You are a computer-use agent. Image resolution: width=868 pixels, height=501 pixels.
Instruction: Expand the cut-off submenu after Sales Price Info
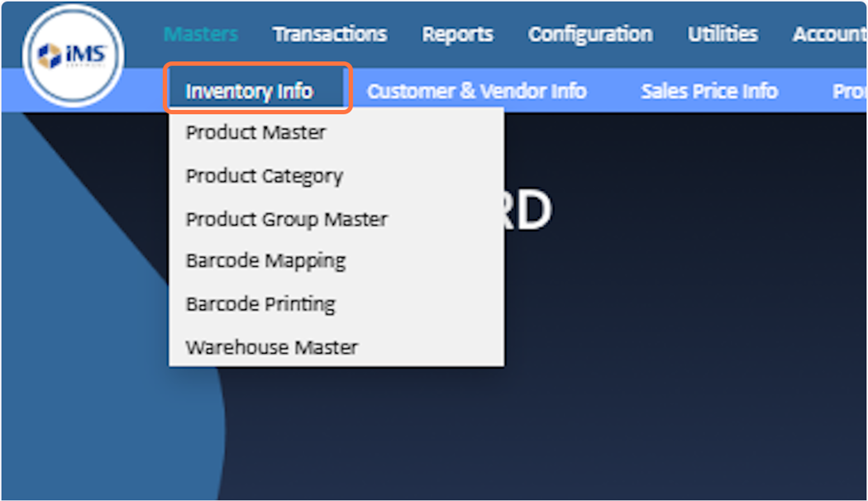849,91
